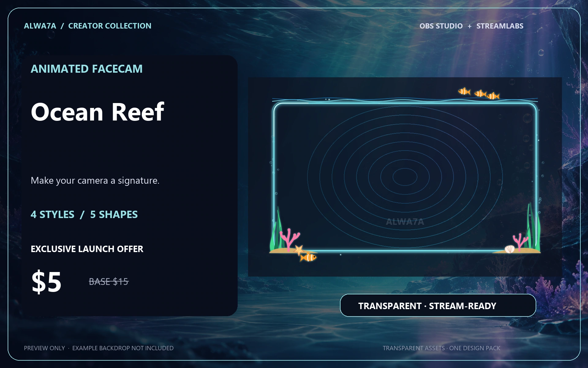Click the struck-through BASE $15 price

point(109,282)
